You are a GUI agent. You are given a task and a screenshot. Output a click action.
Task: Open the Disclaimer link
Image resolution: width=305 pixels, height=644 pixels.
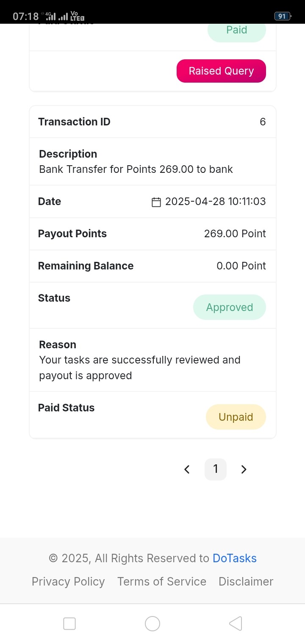[x=246, y=582]
